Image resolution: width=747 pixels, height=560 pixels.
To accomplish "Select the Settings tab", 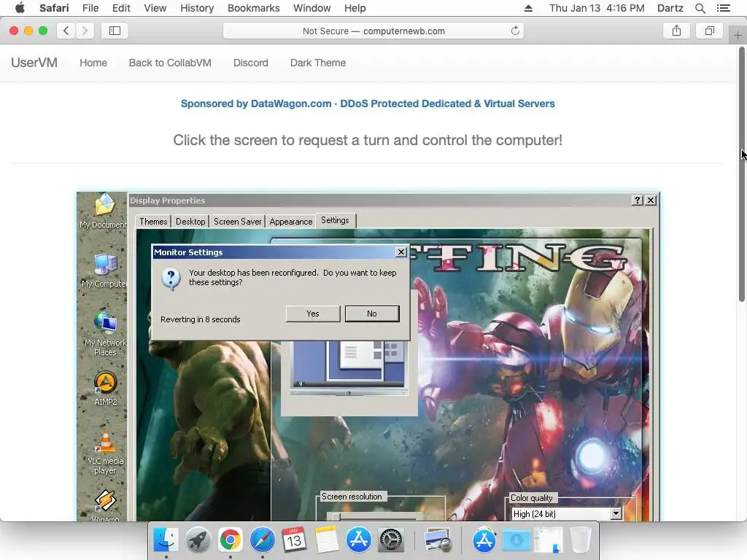I will 335,220.
